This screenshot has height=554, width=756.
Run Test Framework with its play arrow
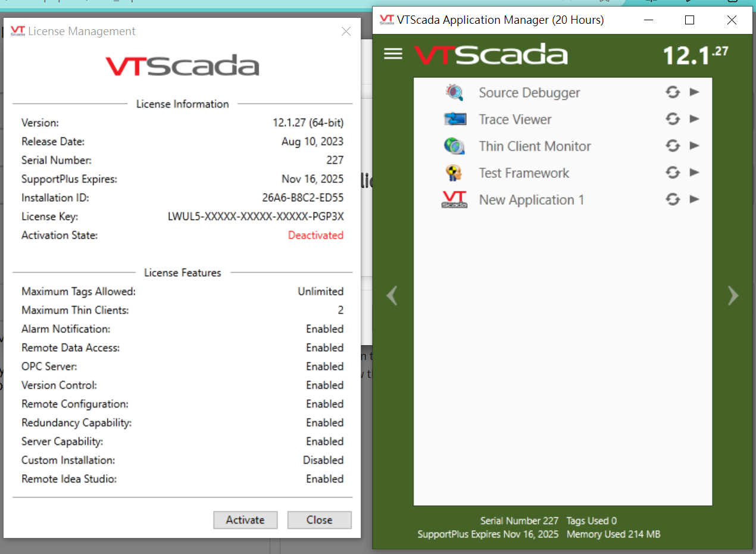point(694,172)
